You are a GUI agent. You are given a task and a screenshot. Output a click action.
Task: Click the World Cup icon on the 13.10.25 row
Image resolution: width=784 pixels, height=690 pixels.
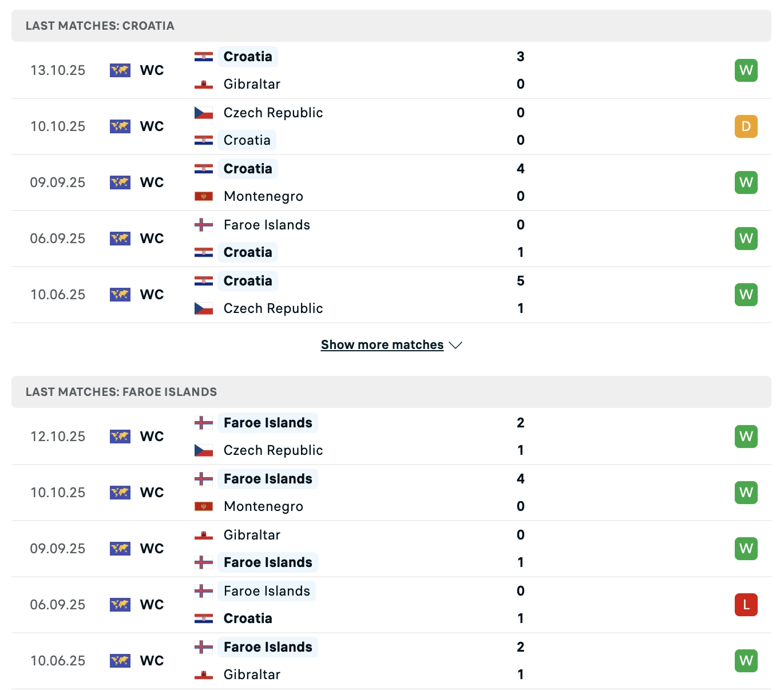pyautogui.click(x=120, y=70)
